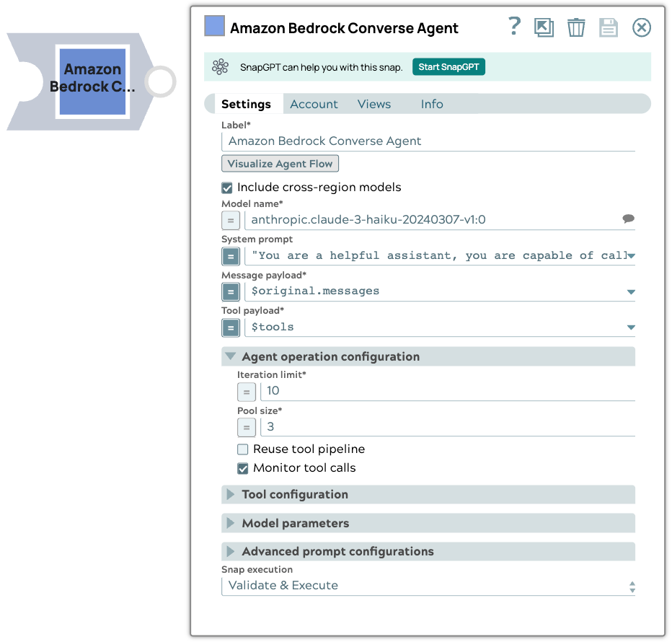
Task: Open the help question mark icon
Action: tap(514, 27)
